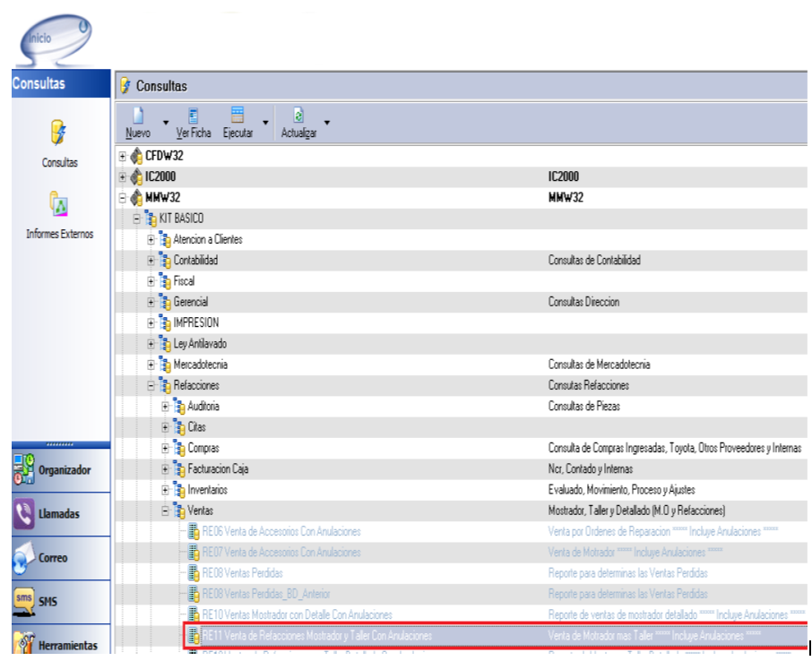Select the KIT BASICO folder icon

151,219
